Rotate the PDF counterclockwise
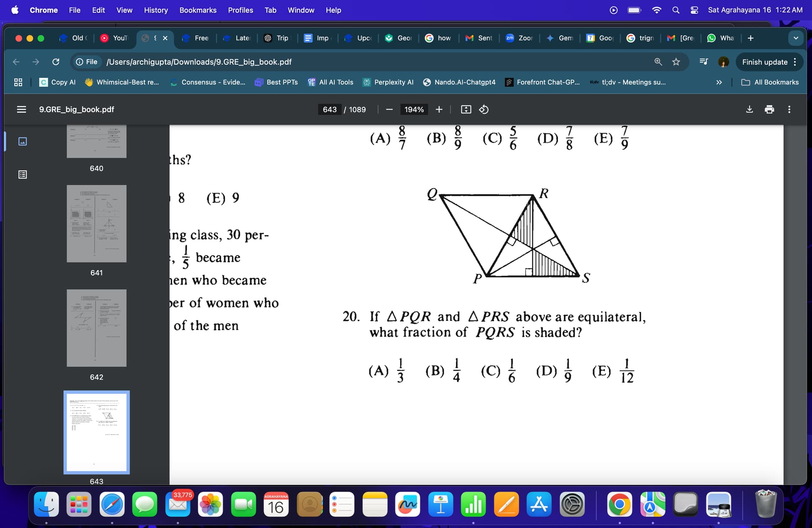Screen dimensions: 812x528 click(484, 109)
